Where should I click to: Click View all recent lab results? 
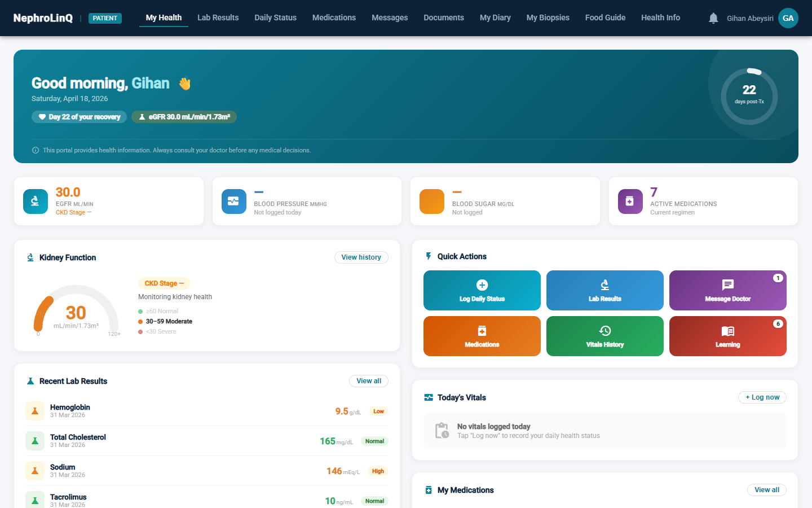pos(369,381)
